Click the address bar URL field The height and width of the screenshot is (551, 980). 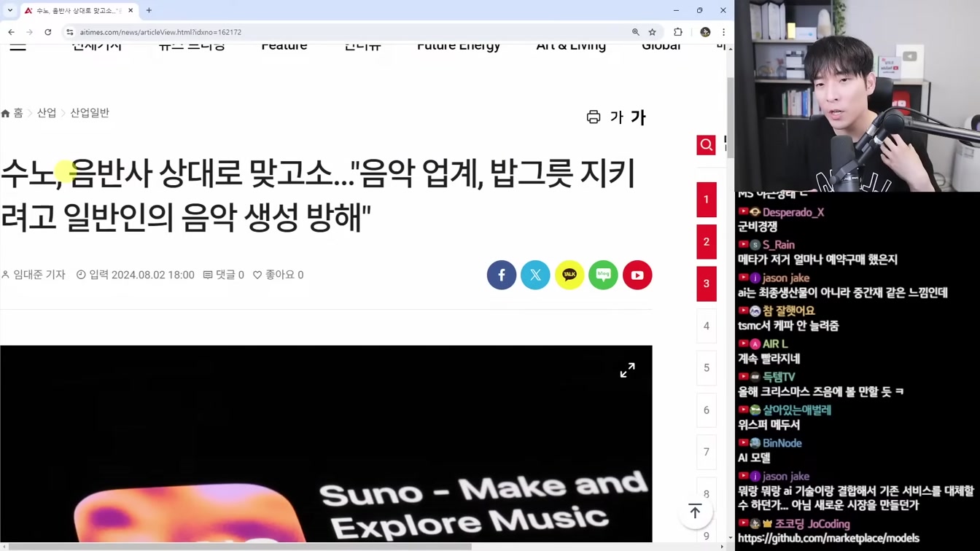click(x=350, y=32)
